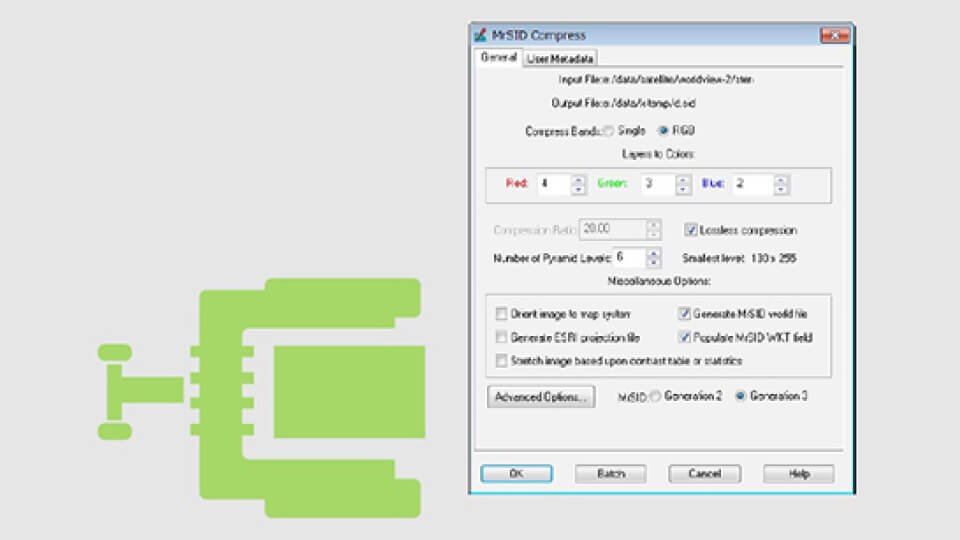Click the Compression Ratio field
The height and width of the screenshot is (540, 960).
click(613, 229)
